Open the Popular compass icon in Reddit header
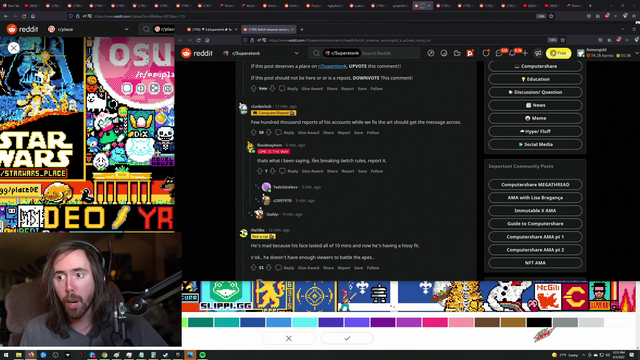Image resolution: width=640 pixels, height=360 pixels. (x=431, y=53)
